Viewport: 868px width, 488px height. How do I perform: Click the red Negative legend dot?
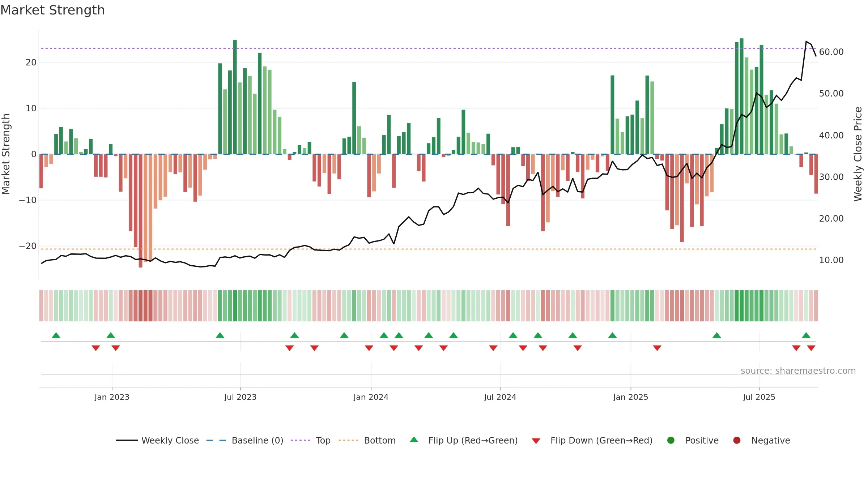tap(737, 440)
